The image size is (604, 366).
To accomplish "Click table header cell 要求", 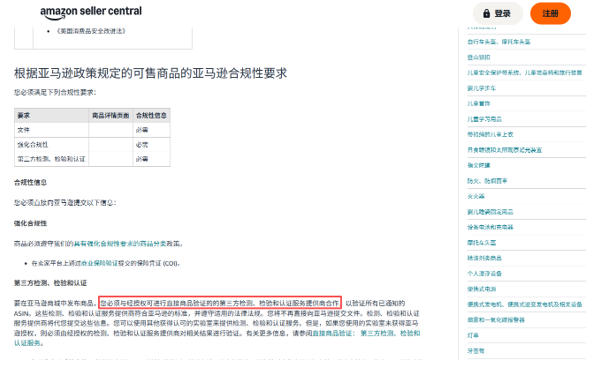I will [52, 115].
